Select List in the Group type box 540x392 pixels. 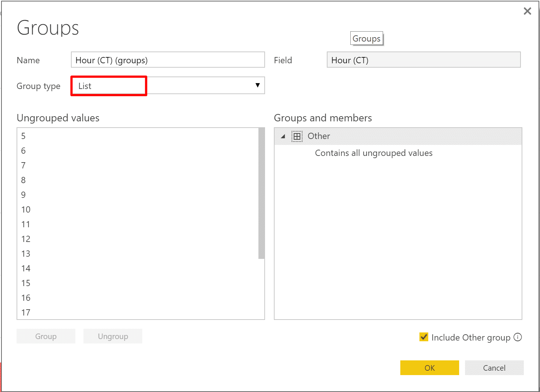click(x=85, y=86)
